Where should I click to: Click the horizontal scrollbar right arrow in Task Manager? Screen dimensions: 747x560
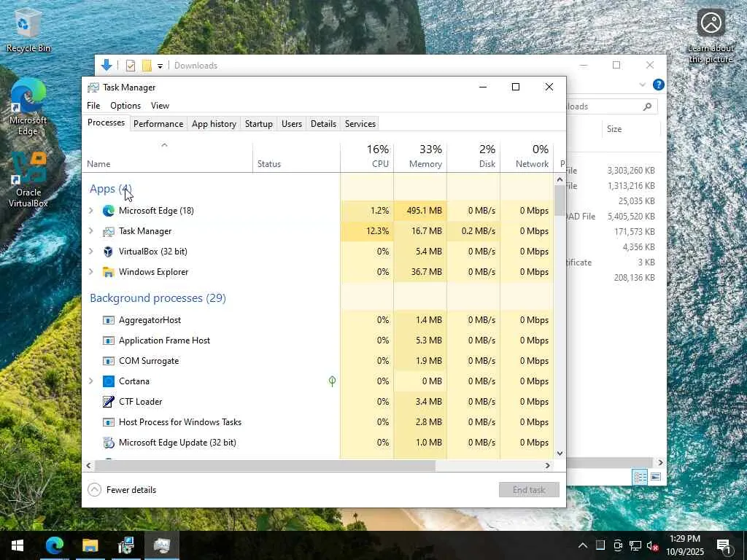coord(548,465)
